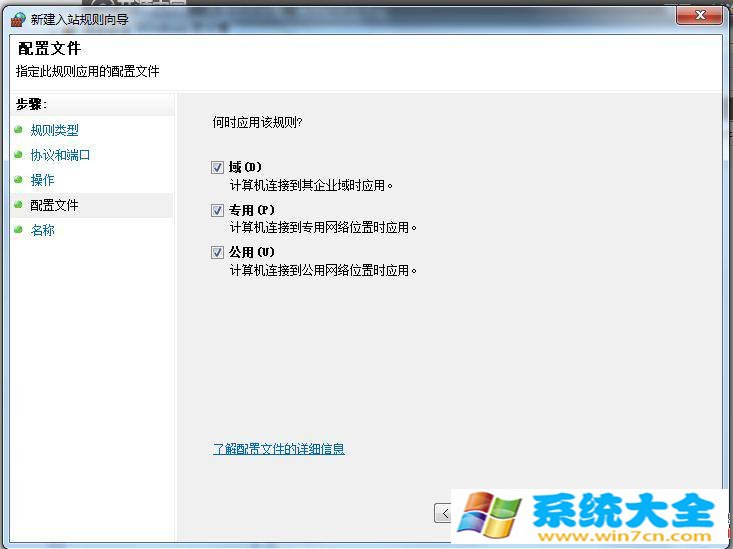Screen dimensions: 733x549
Task: Go to the 规则类型 step
Action: pyautogui.click(x=54, y=130)
